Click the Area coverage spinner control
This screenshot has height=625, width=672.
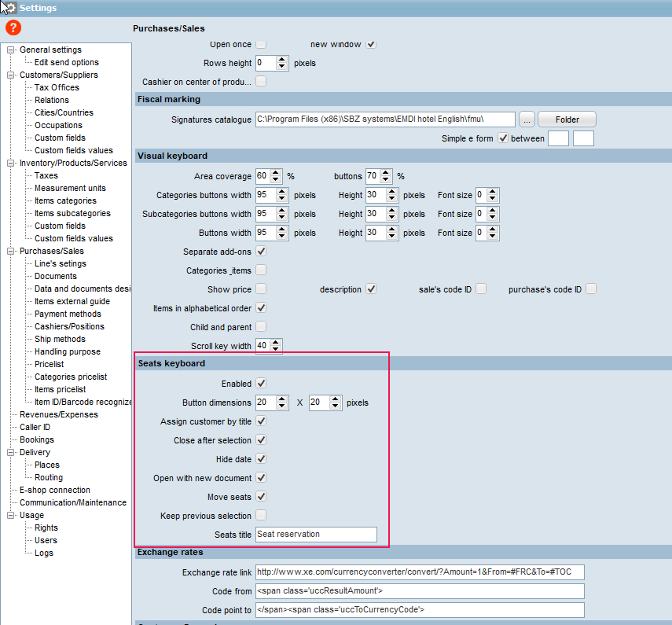(x=269, y=176)
